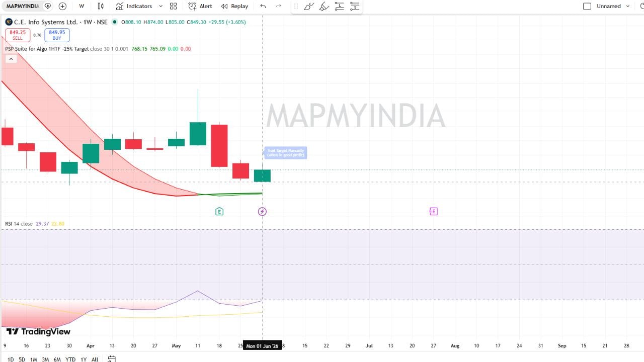
Task: Click the 0.70 spread value
Action: [37, 35]
